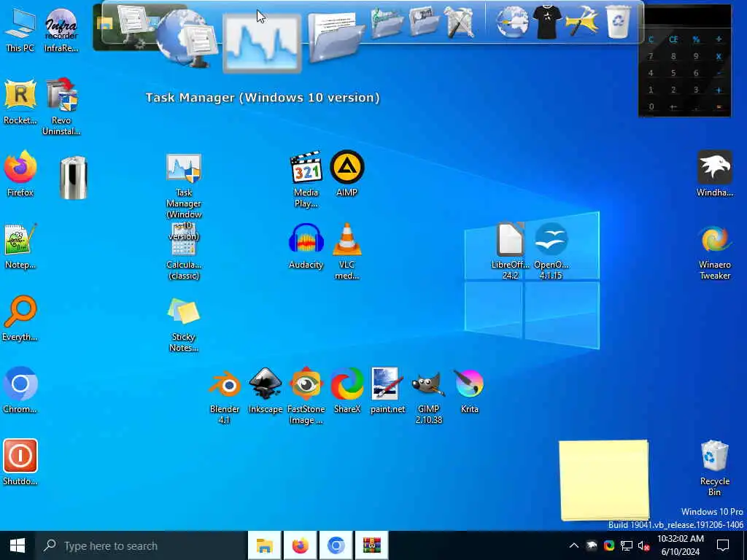The width and height of the screenshot is (747, 560).
Task: Launch Firefox from the desktop icon
Action: (x=20, y=174)
